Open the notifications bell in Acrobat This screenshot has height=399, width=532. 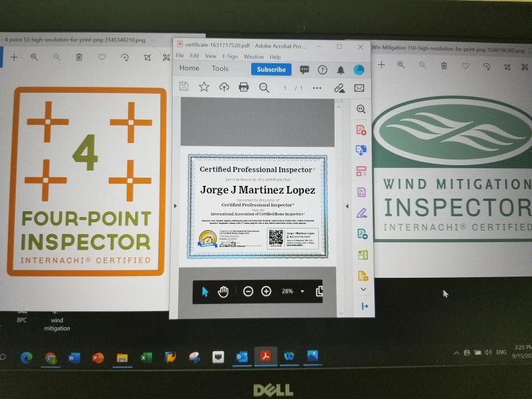click(x=340, y=70)
